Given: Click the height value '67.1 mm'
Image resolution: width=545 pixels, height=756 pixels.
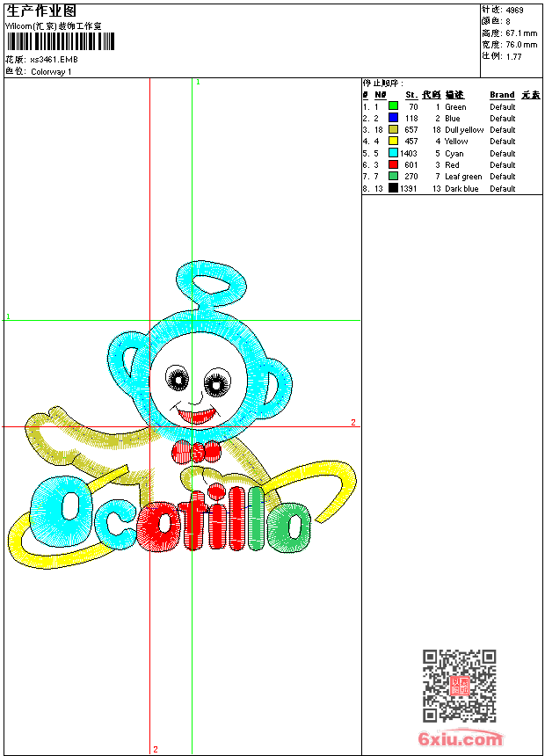Looking at the screenshot, I should coord(521,33).
